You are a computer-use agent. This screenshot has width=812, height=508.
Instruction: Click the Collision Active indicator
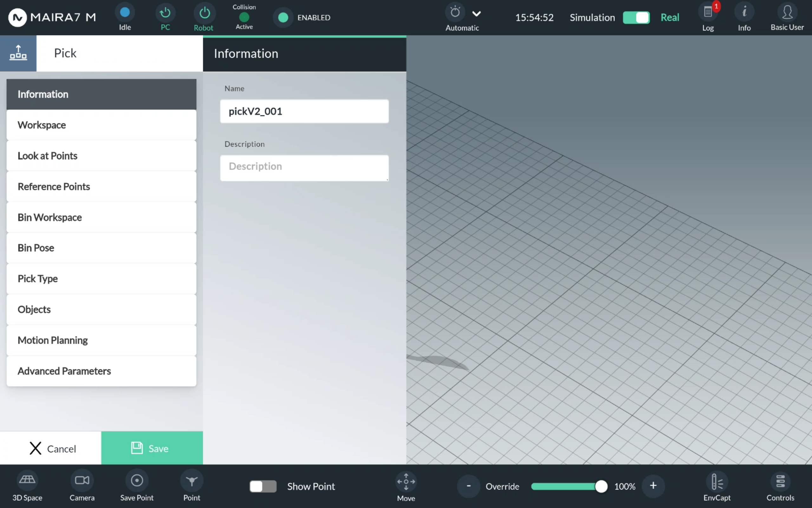coord(244,17)
